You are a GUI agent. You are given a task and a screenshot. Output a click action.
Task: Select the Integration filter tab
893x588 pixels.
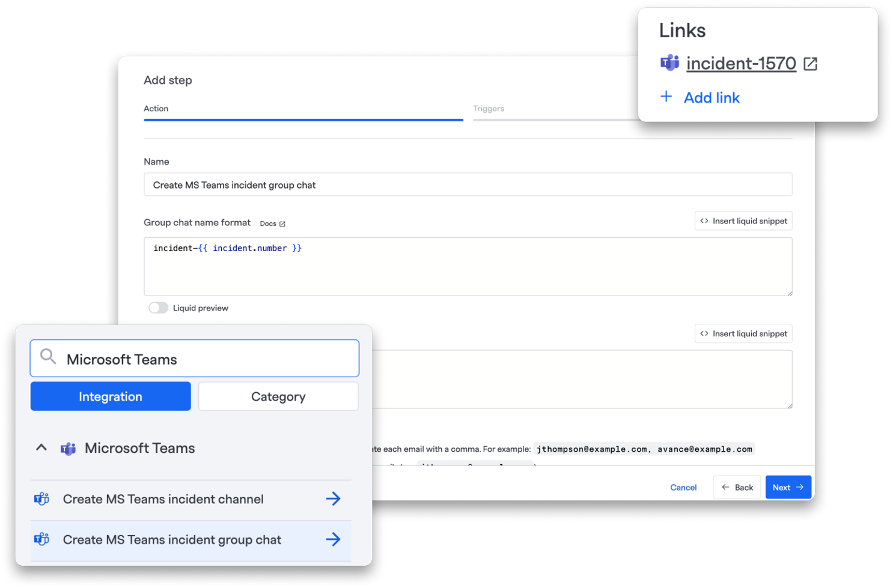[x=111, y=396]
